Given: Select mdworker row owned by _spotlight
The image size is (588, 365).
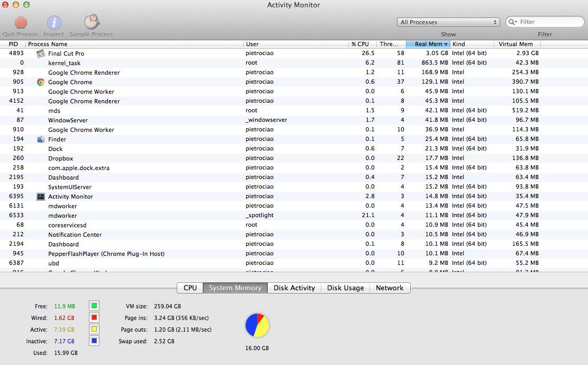Looking at the screenshot, I should [294, 216].
